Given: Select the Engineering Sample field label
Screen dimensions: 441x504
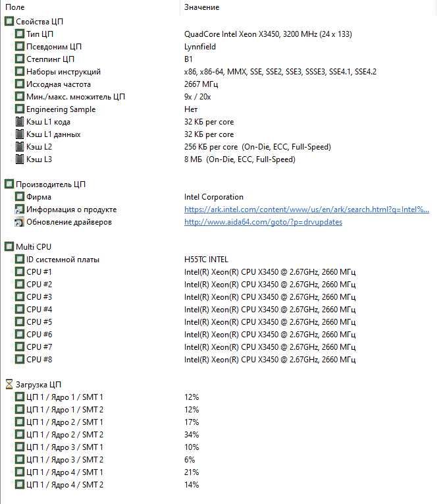Looking at the screenshot, I should [61, 109].
